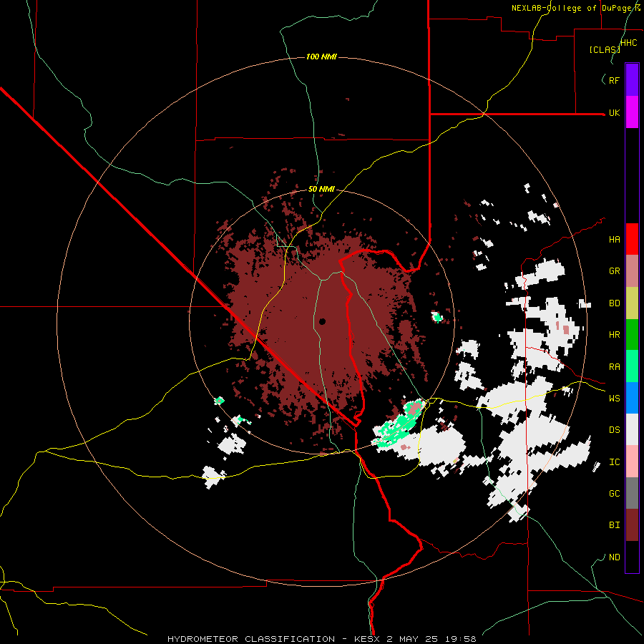Pick the DS white legend swatch
644x644 pixels.
pos(632,429)
